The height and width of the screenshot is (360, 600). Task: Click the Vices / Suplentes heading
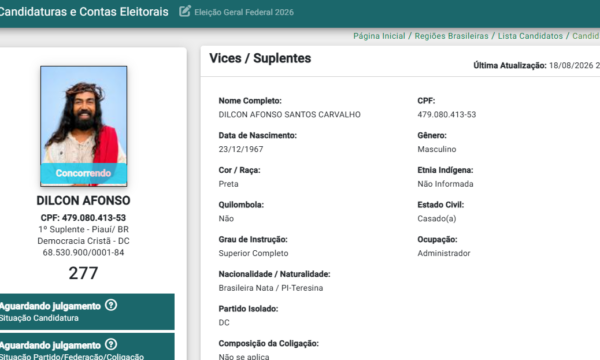point(260,58)
